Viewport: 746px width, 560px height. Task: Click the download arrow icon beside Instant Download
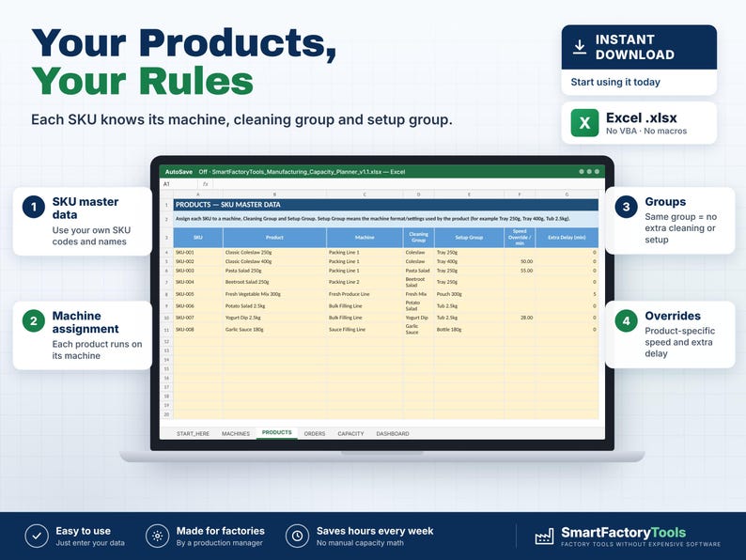point(579,47)
